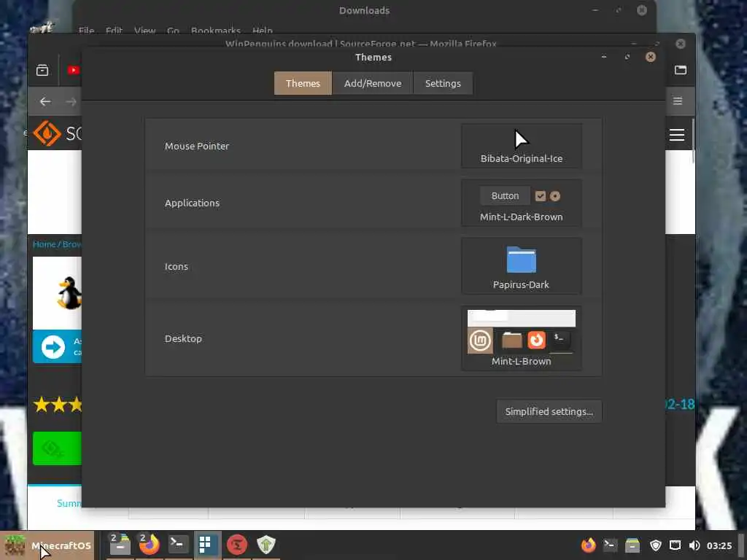Open Firefox hamburger application menu
The width and height of the screenshot is (747, 560).
point(678,101)
